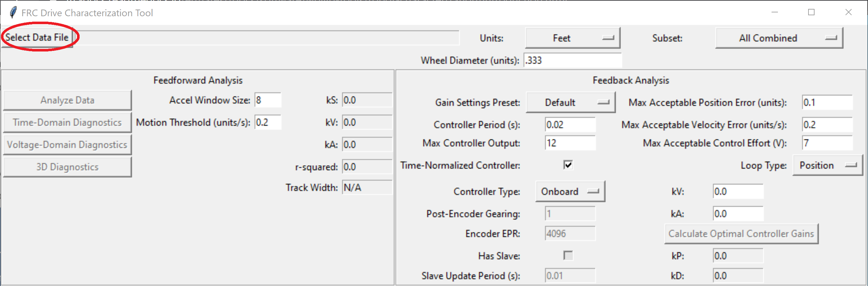Change the Controller Type from Onboard
Viewport: 868px width, 286px height.
pos(570,191)
